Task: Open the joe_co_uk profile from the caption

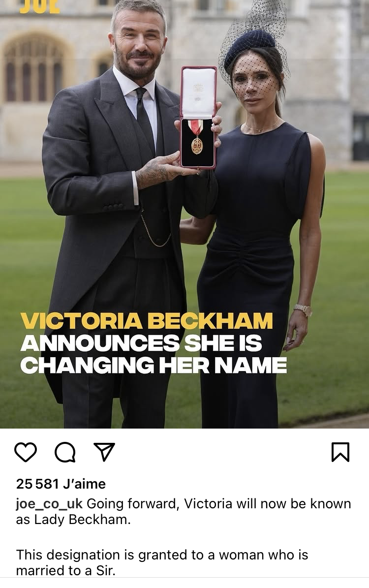Action: point(49,504)
